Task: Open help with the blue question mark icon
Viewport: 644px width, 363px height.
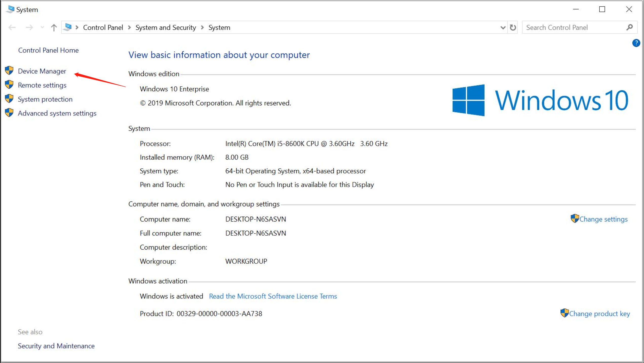Action: click(636, 43)
